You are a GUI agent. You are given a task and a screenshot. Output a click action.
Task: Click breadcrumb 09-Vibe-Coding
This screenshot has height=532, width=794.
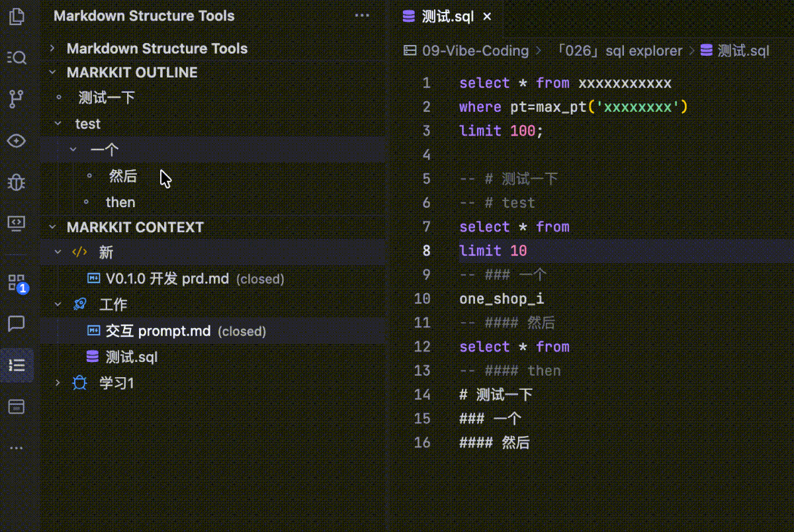tap(476, 50)
